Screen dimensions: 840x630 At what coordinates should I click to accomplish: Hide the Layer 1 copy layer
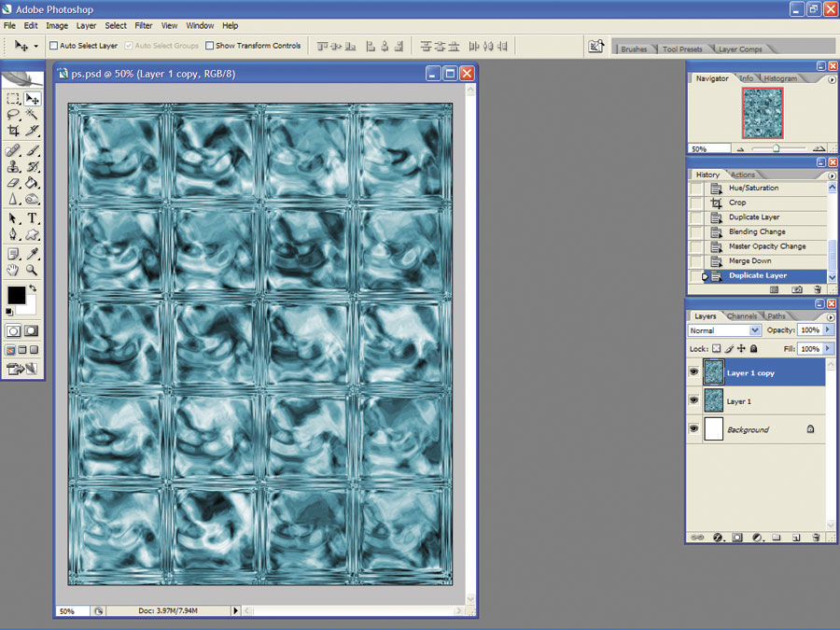693,371
